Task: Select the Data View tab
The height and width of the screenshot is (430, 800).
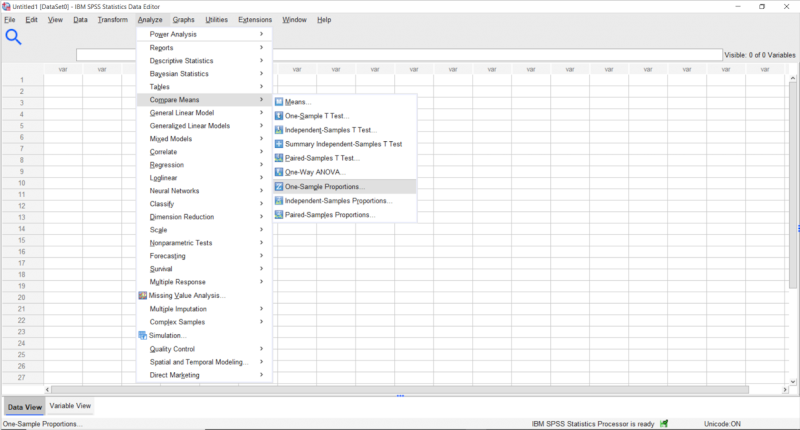Action: click(x=24, y=407)
